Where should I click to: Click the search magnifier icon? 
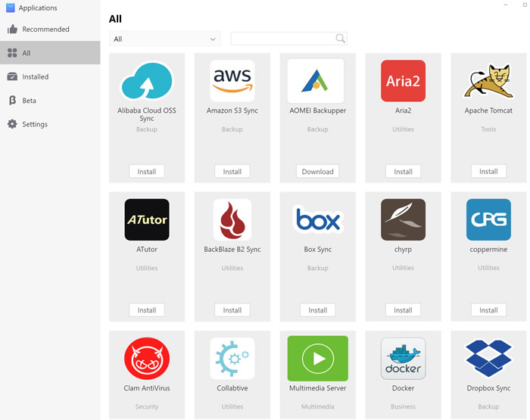340,39
